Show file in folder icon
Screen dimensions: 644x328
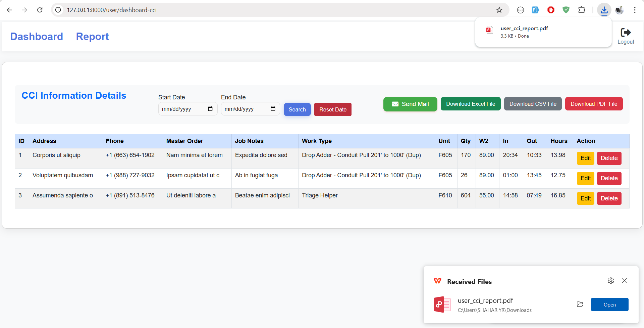click(x=580, y=304)
